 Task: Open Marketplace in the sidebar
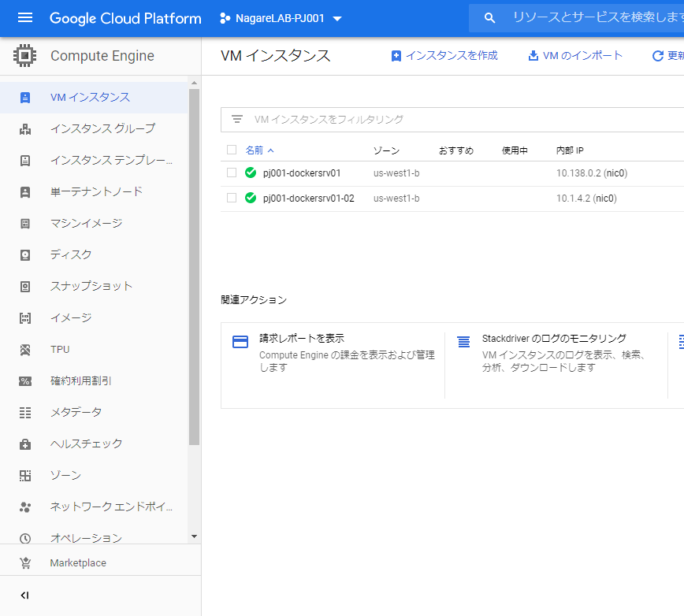(100, 562)
